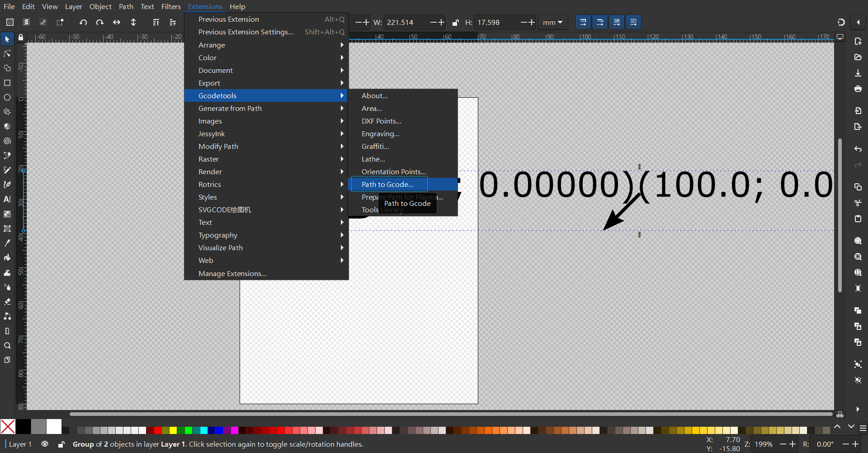Viewport: 868px width, 453px height.
Task: Select the Text tool
Action: 7,199
